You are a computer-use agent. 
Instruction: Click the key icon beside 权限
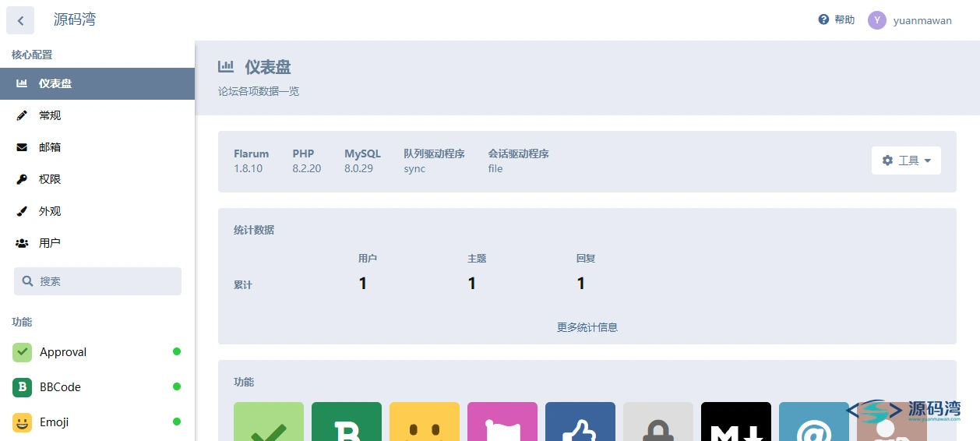coord(22,179)
